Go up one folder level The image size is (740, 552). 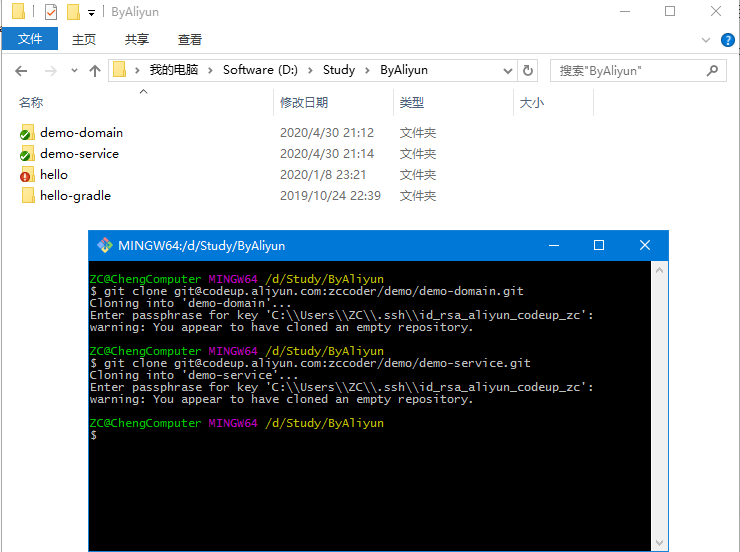(x=95, y=71)
